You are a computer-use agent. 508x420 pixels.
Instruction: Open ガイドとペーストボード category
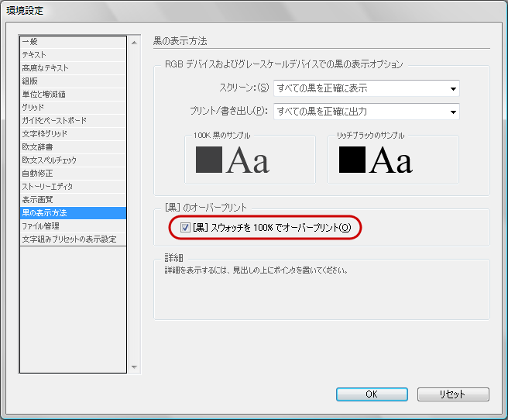coord(73,121)
